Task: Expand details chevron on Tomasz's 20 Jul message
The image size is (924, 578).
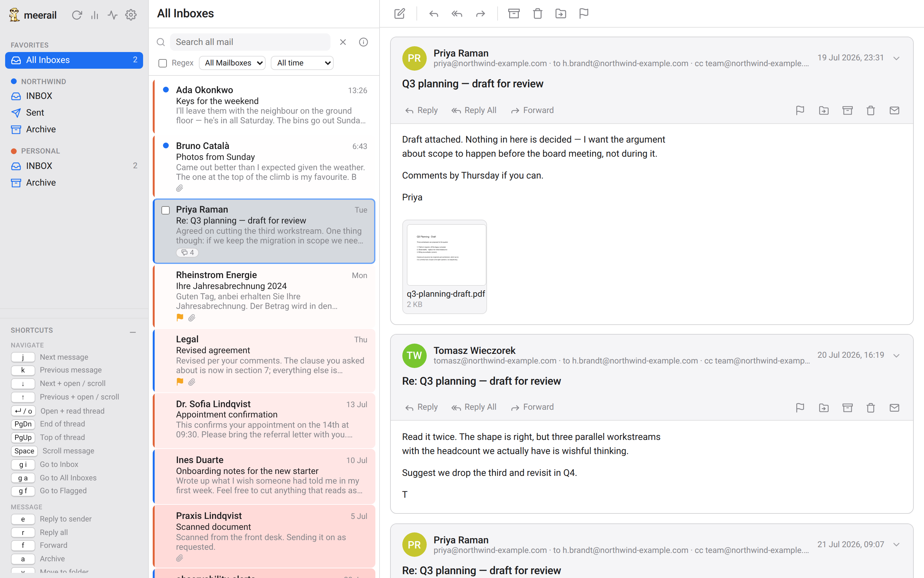Action: click(x=896, y=355)
